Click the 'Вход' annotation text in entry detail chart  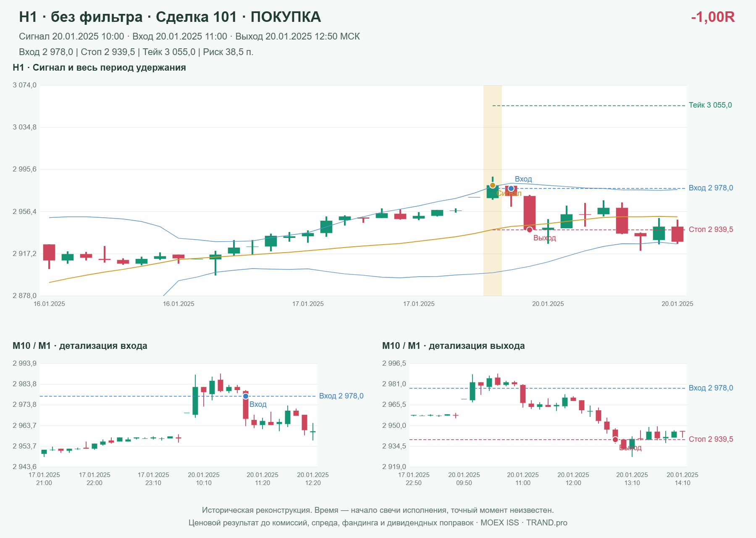[x=258, y=404]
